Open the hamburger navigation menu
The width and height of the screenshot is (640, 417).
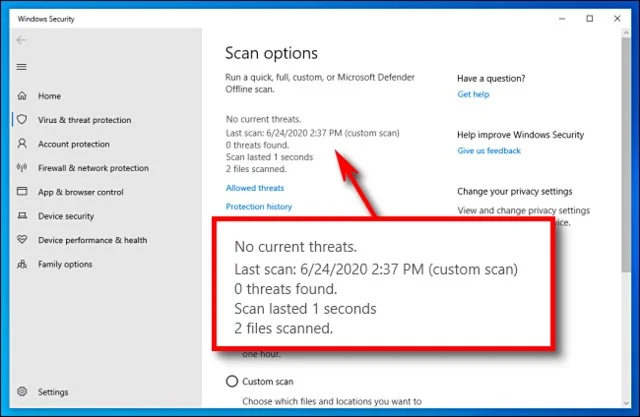pos(22,67)
